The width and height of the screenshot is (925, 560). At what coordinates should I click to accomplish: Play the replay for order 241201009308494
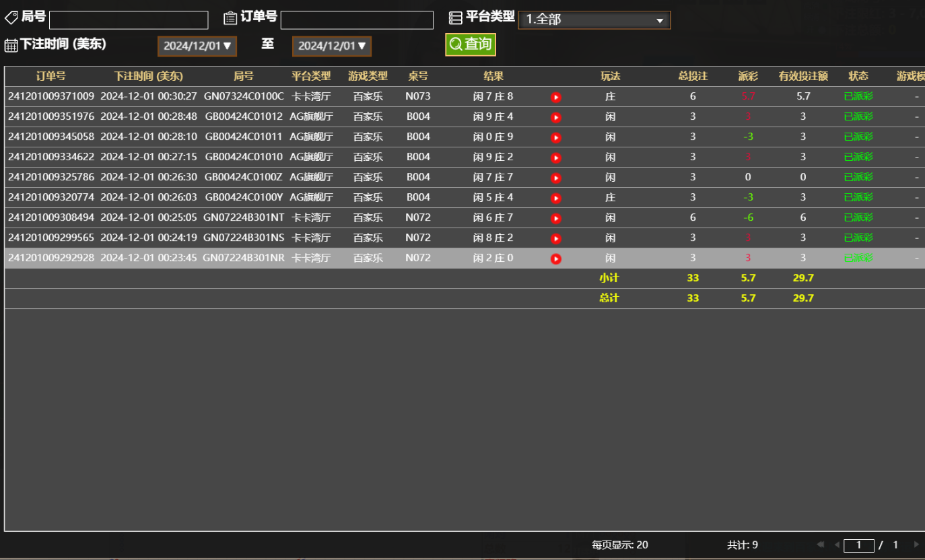click(555, 217)
